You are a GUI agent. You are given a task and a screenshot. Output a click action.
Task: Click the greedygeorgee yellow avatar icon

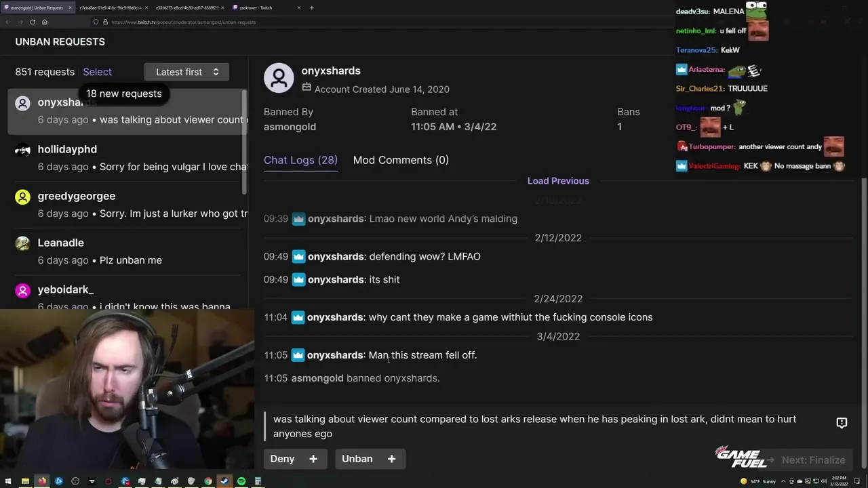(x=23, y=197)
